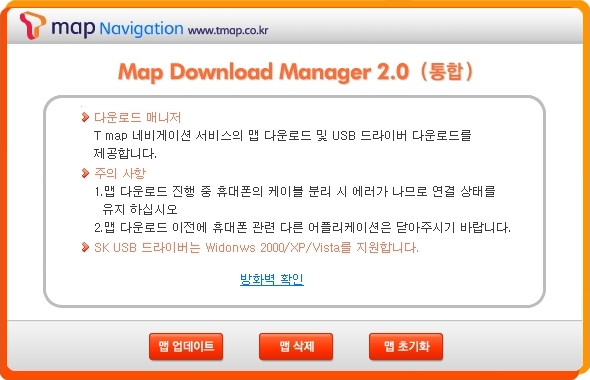This screenshot has height=380, width=590.
Task: Click the 다운로드 매니저 heading text
Action: tap(137, 117)
